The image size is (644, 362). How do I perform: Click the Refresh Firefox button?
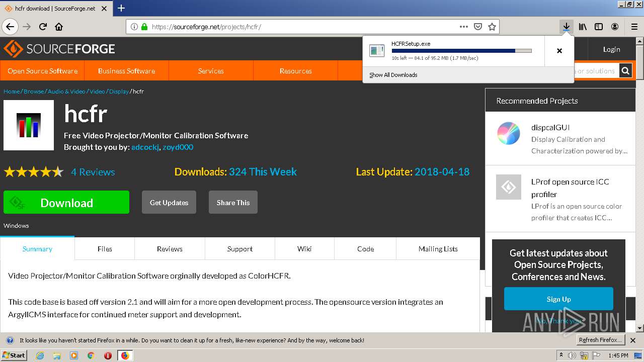(600, 340)
